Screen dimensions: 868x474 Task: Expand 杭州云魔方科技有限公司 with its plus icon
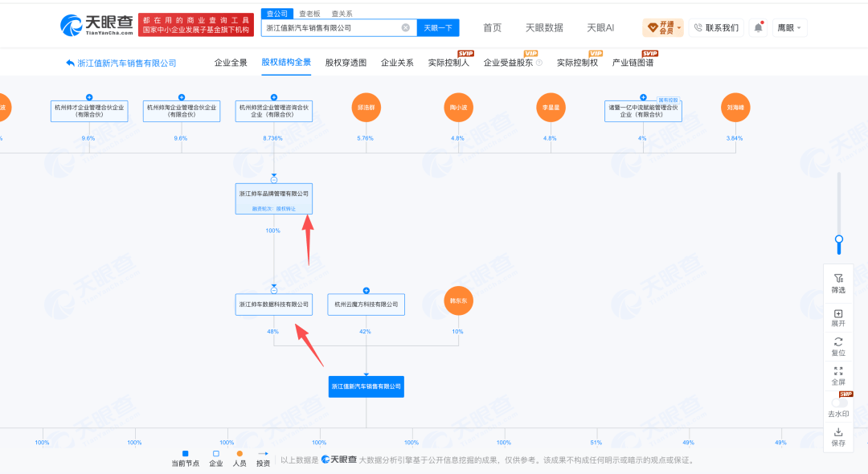[366, 290]
